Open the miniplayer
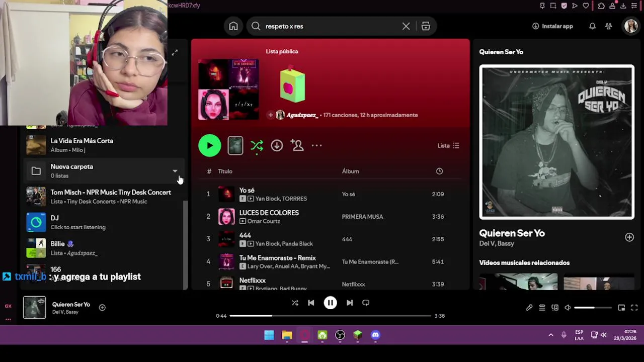644x362 pixels. [621, 308]
